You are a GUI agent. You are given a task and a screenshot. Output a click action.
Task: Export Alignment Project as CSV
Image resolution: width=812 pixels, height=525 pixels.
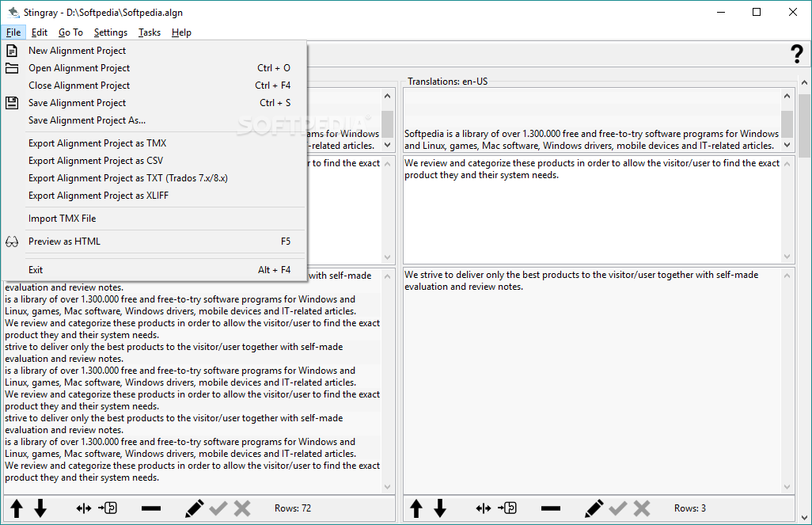154,161
